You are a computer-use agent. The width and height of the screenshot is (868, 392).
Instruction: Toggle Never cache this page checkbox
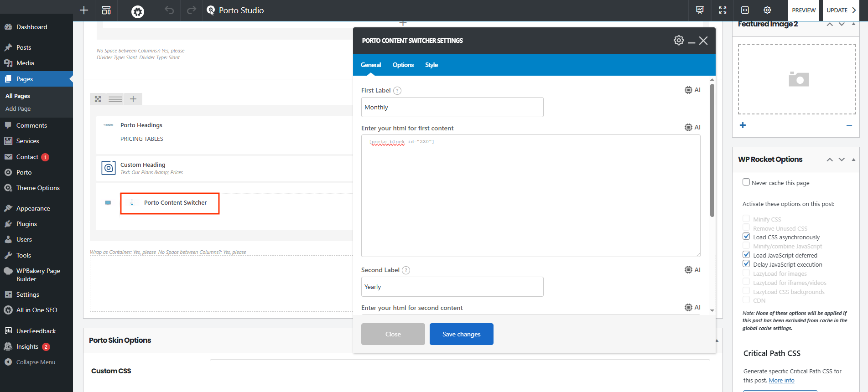(x=746, y=182)
